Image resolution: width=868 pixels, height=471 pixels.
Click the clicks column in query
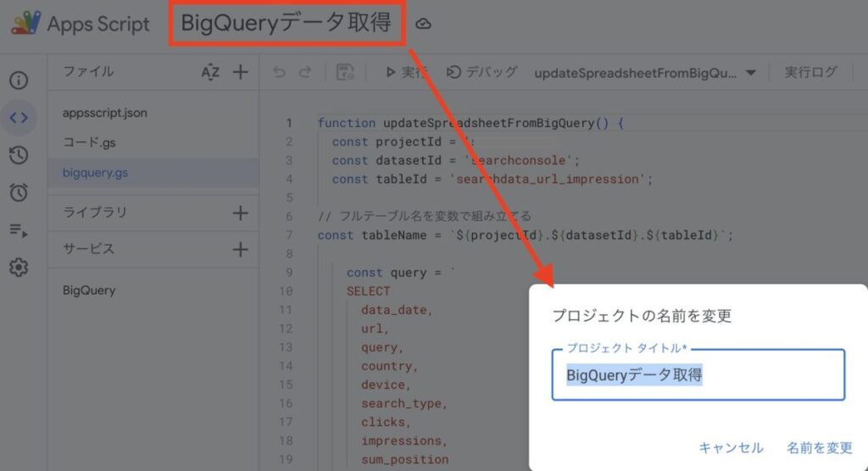tap(386, 422)
